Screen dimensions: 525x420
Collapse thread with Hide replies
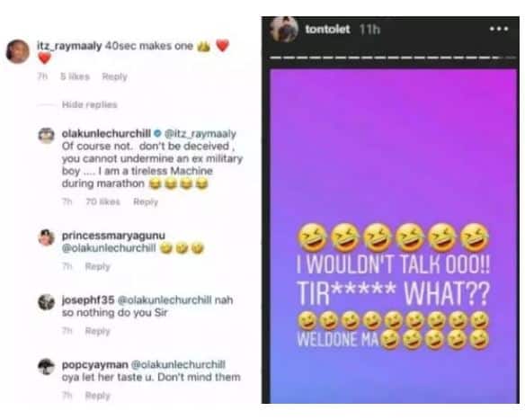[x=89, y=104]
